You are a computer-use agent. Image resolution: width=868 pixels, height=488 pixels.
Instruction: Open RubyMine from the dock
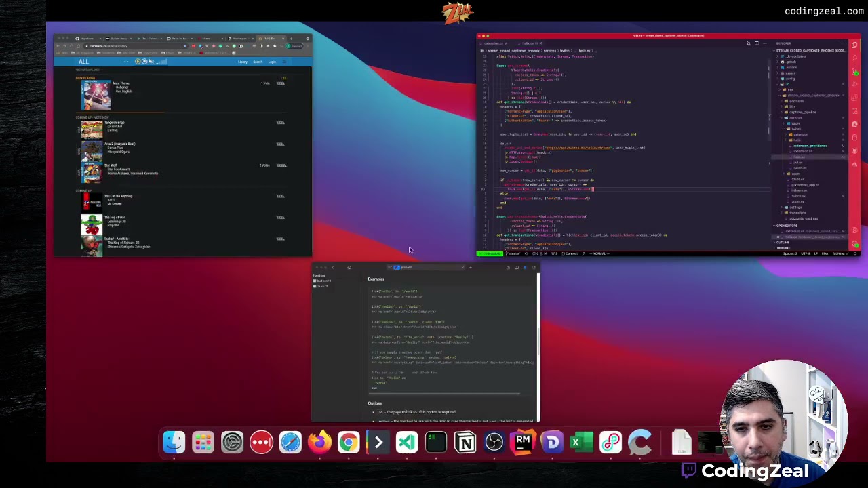(524, 443)
